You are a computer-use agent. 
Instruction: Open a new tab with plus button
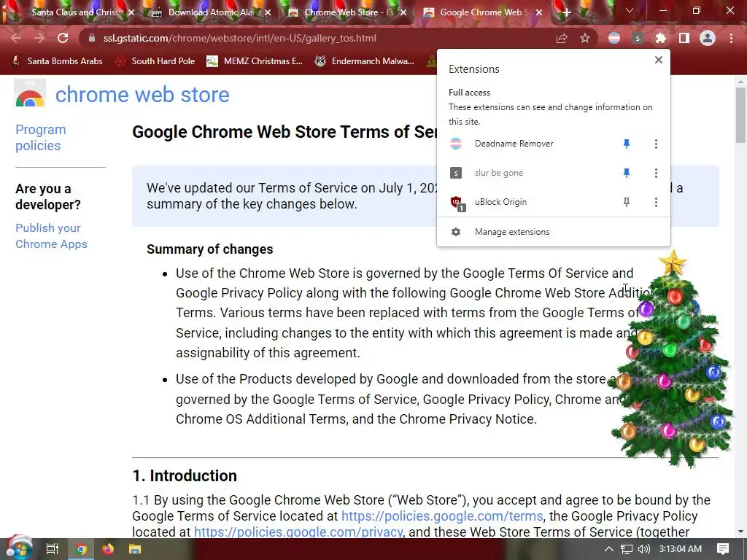566,13
